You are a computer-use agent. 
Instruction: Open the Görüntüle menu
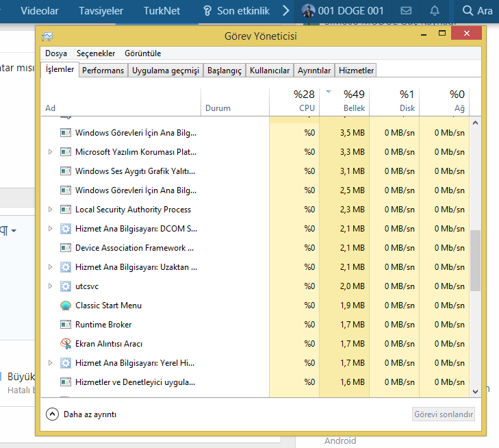[142, 53]
